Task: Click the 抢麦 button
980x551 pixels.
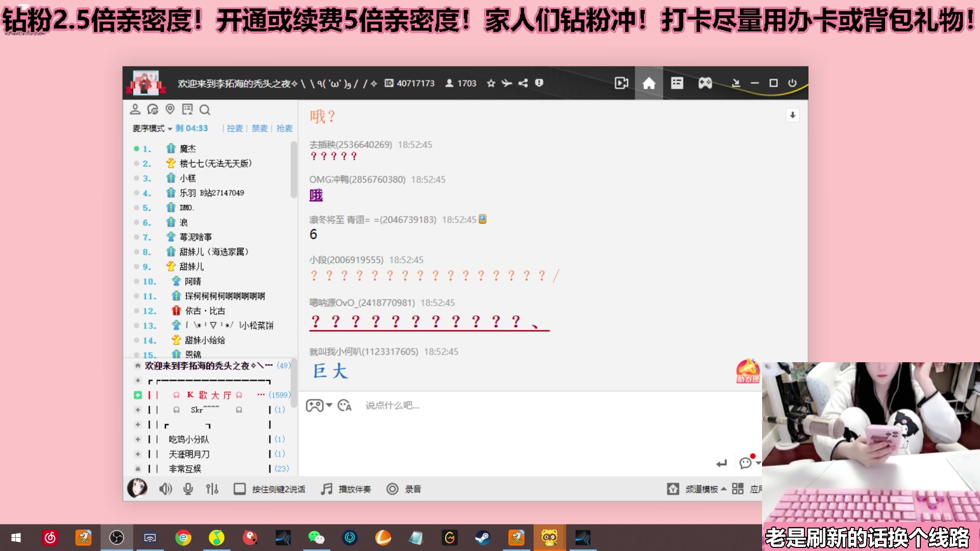Action: click(284, 128)
